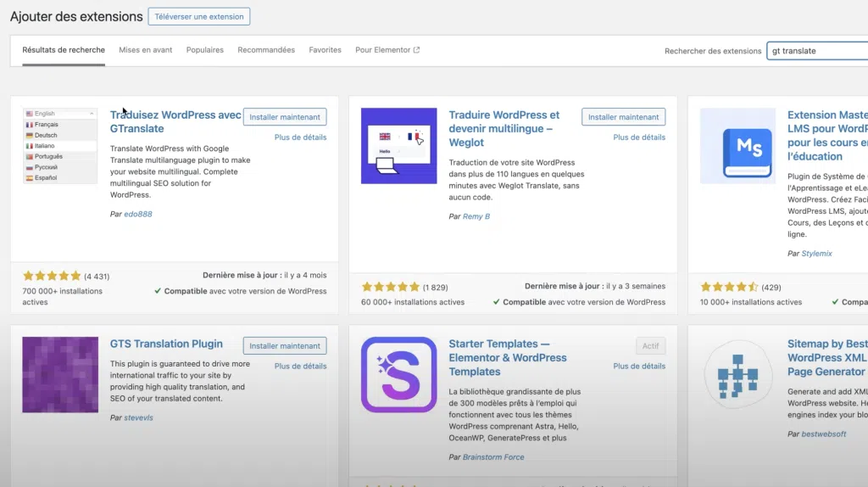Image resolution: width=868 pixels, height=487 pixels.
Task: Click the MasterStudy LMS book icon
Action: pos(737,146)
